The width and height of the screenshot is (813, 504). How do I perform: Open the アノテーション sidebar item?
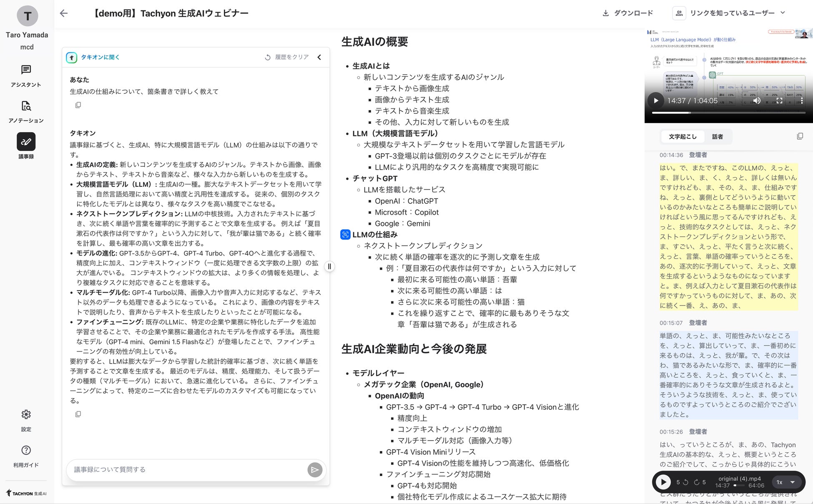point(26,111)
